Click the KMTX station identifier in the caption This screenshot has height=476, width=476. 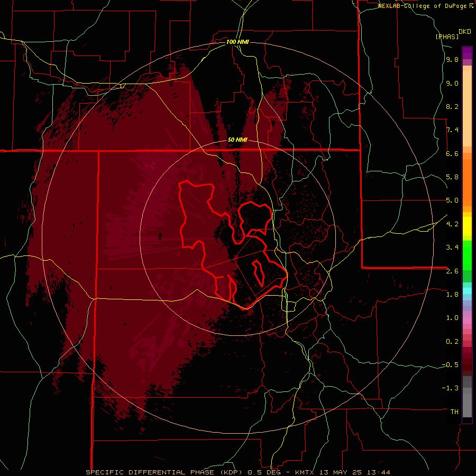(x=304, y=472)
